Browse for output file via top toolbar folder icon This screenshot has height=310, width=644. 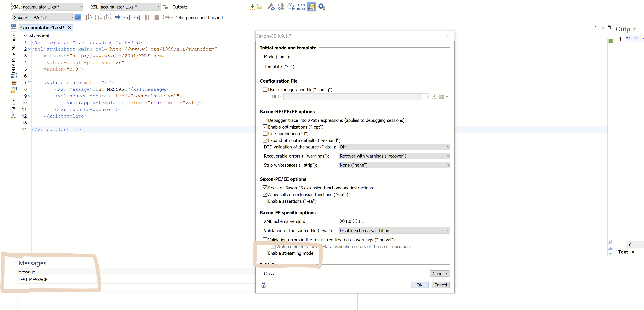point(259,7)
